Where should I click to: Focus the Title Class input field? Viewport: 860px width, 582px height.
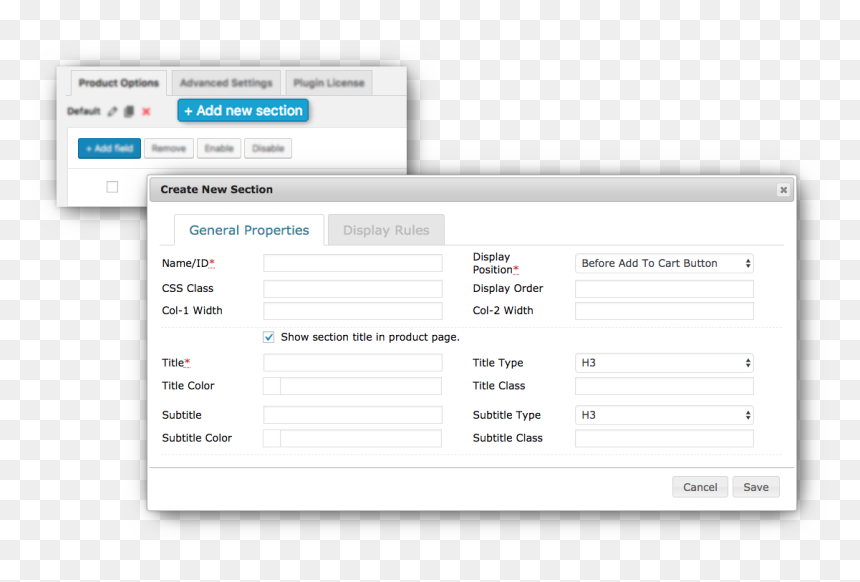coord(664,386)
